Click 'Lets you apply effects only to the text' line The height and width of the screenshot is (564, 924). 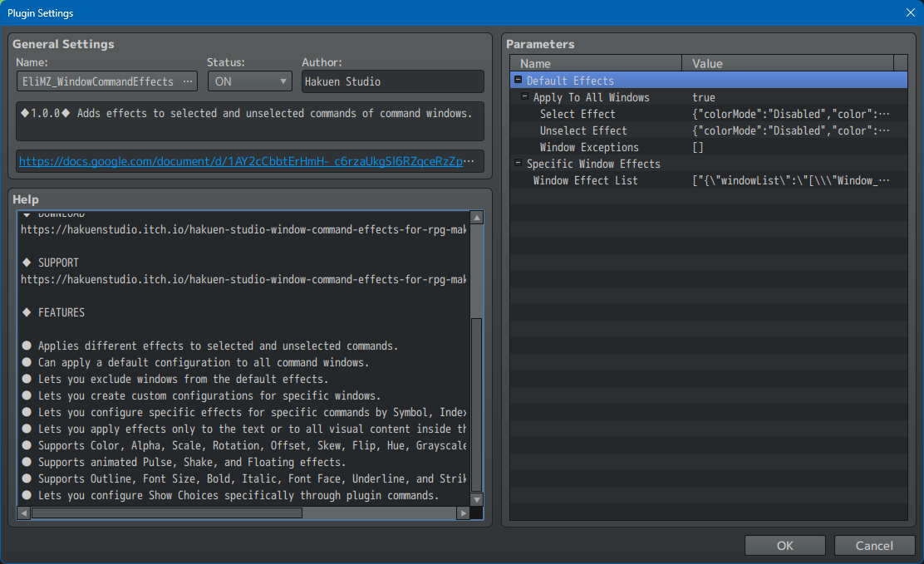(x=253, y=429)
